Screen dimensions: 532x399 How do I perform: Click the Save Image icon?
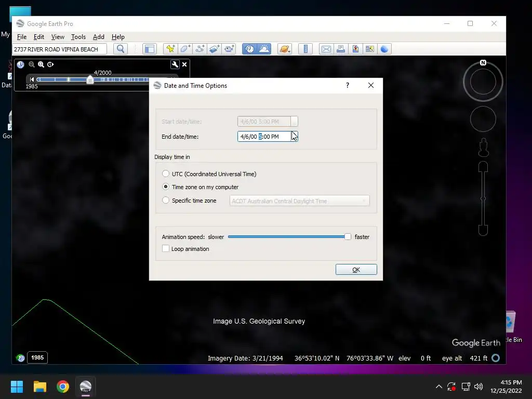pos(355,49)
